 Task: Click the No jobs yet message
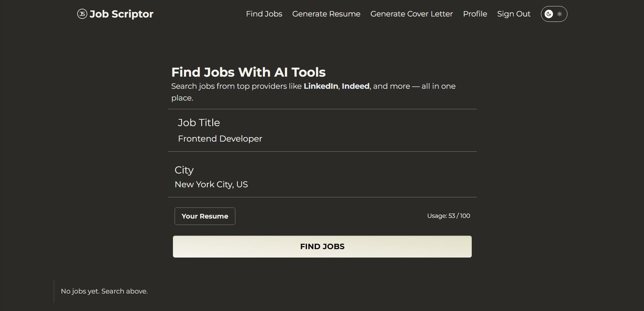point(104,291)
